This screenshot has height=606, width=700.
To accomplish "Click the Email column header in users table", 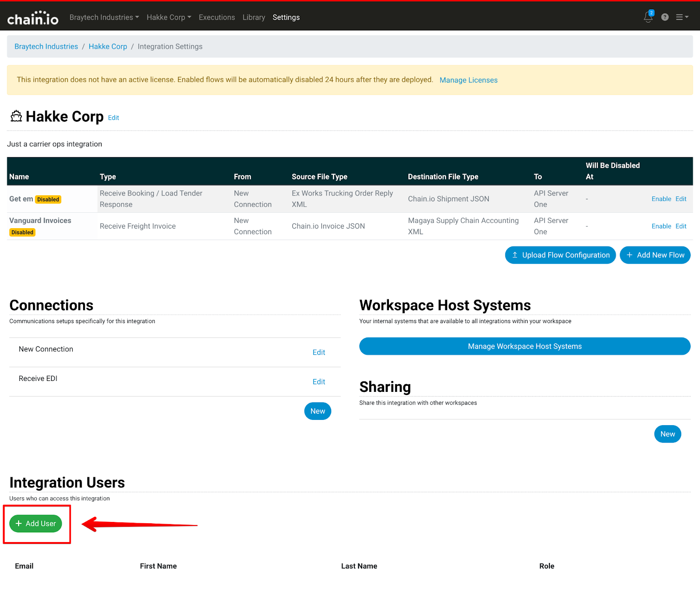I will pos(24,566).
